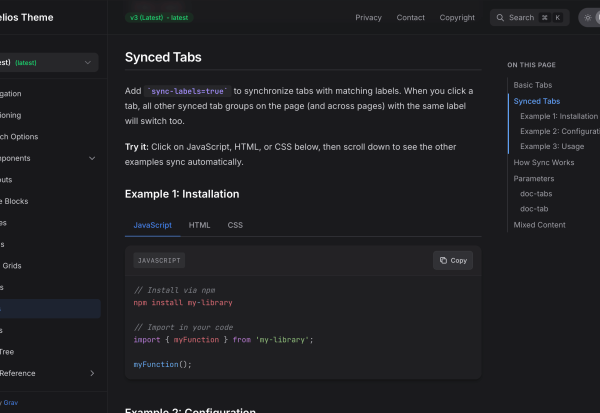Click the v3 (Latest) version badge
The height and width of the screenshot is (413, 600).
[159, 18]
